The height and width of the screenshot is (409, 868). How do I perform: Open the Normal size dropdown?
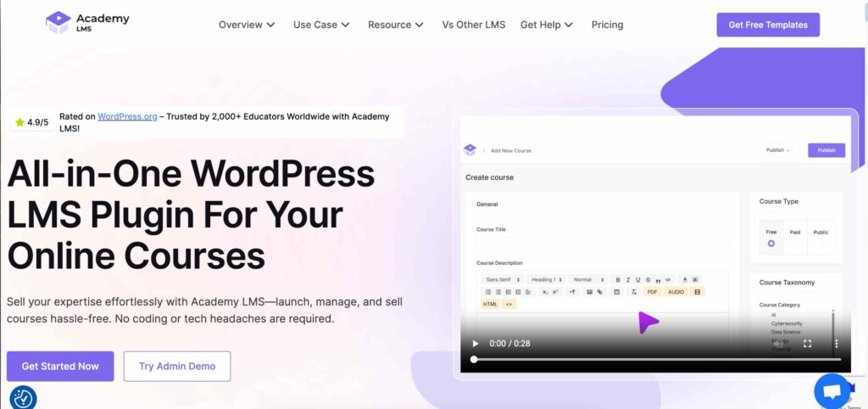(x=588, y=280)
